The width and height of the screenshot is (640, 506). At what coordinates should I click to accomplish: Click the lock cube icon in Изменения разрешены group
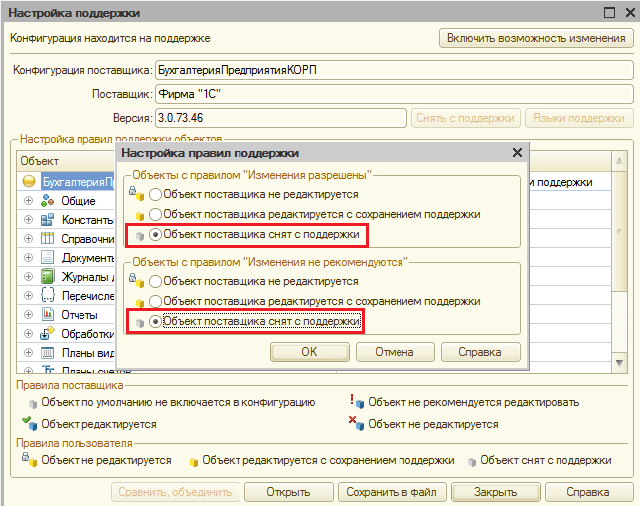click(x=137, y=194)
